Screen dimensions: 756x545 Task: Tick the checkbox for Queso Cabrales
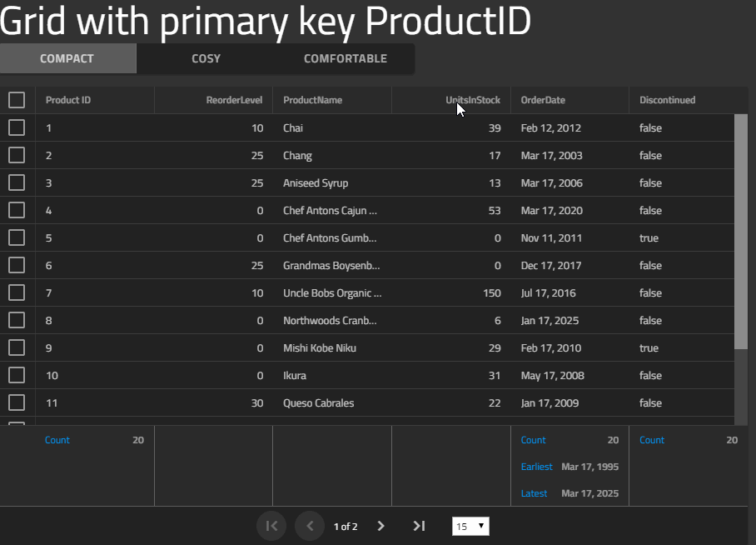tap(17, 402)
